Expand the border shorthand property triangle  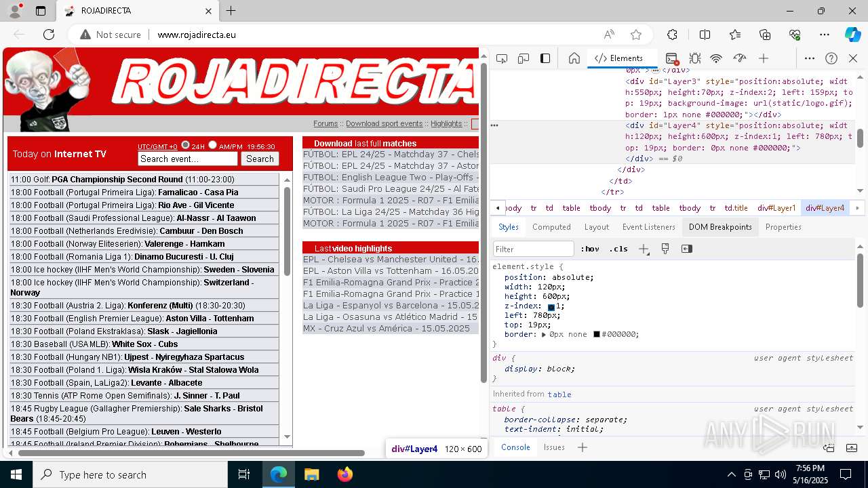click(x=544, y=334)
